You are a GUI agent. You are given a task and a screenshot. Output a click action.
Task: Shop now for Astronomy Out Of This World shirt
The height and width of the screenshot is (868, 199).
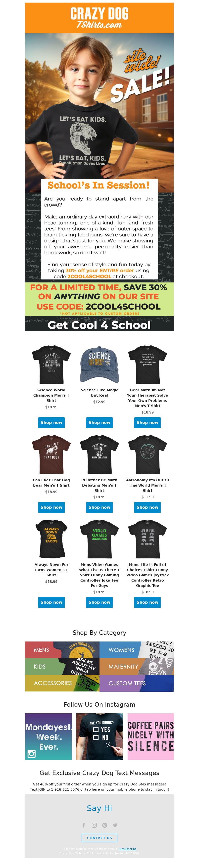pos(148,507)
